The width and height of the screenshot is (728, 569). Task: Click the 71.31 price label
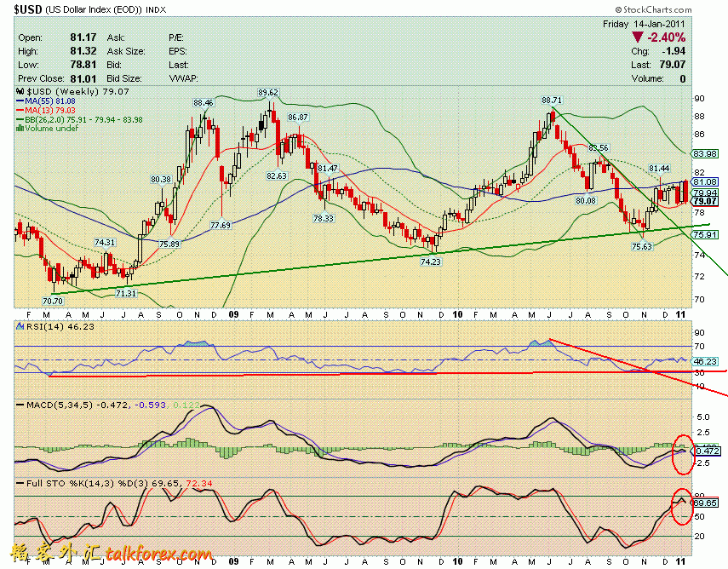coord(126,293)
